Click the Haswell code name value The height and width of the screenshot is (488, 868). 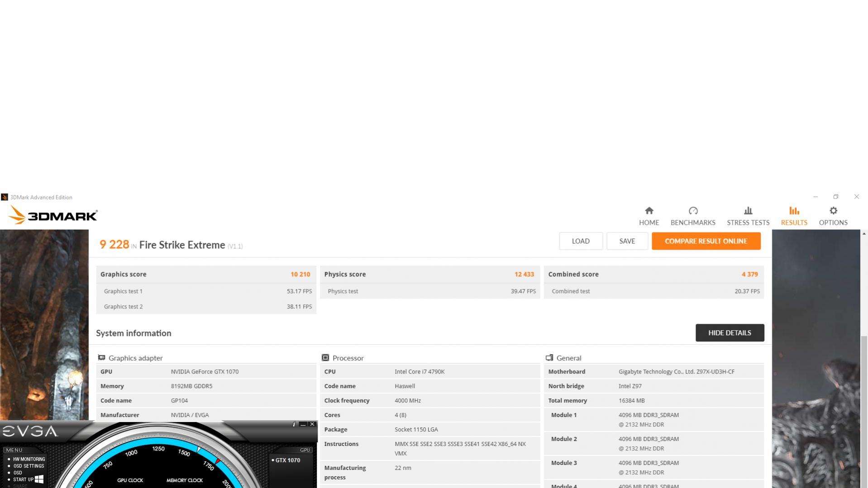pos(405,386)
